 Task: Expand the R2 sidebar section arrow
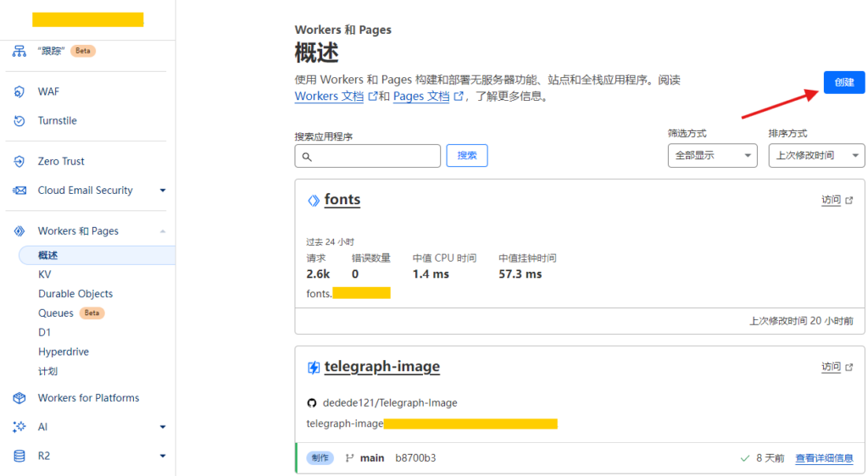pyautogui.click(x=163, y=457)
